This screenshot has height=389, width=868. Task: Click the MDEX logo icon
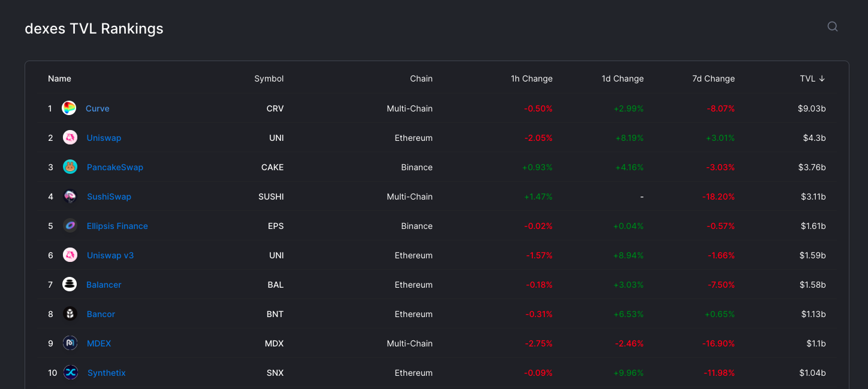(x=70, y=343)
